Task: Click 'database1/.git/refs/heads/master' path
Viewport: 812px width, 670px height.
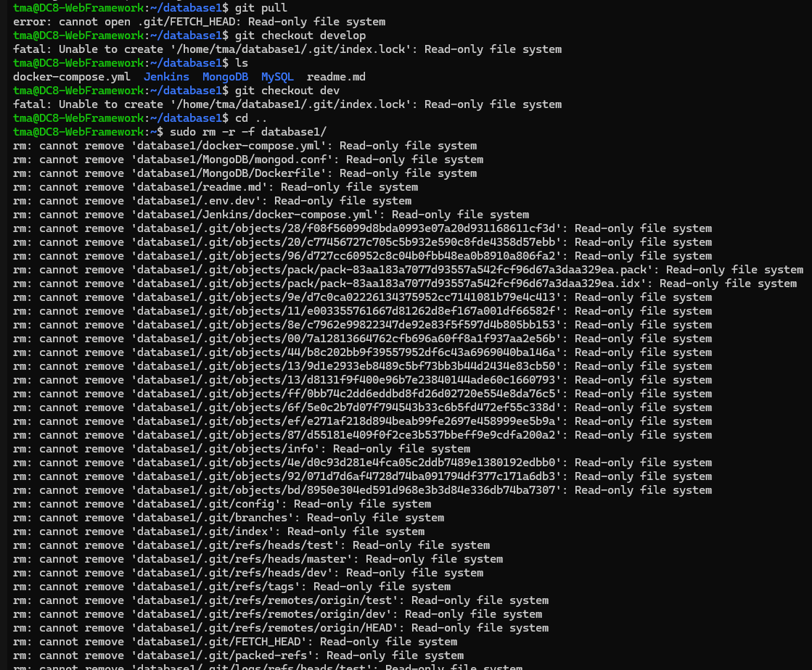Action: [242, 559]
